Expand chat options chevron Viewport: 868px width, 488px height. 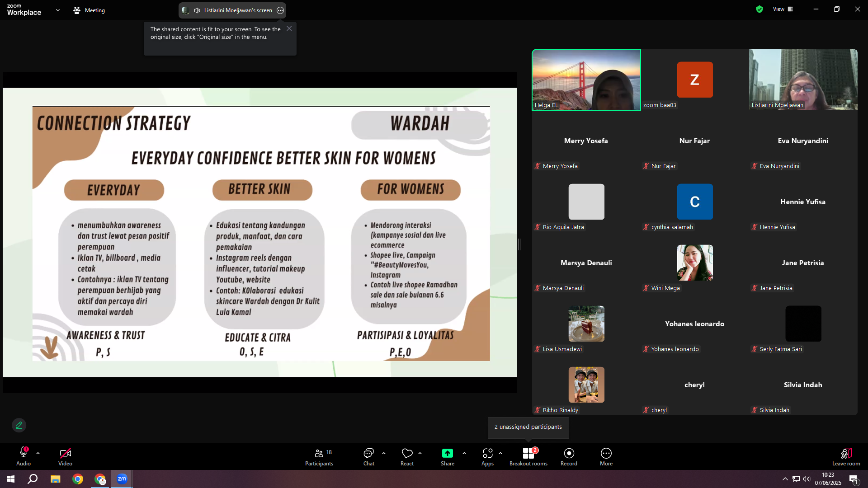384,453
